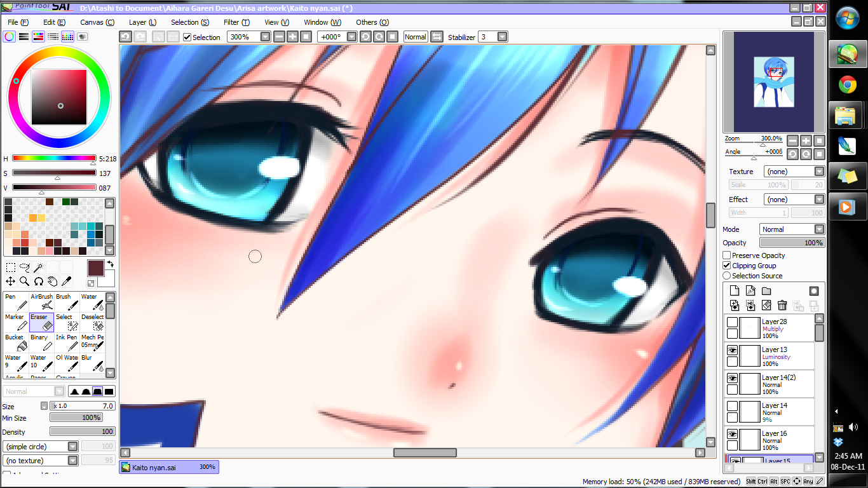
Task: Enable the Selection Source option
Action: pyautogui.click(x=727, y=276)
